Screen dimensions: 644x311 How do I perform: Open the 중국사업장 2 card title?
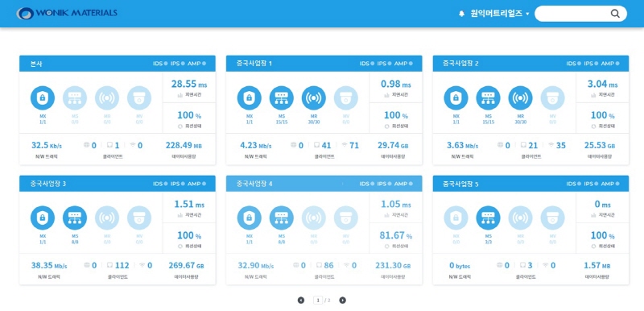(460, 64)
